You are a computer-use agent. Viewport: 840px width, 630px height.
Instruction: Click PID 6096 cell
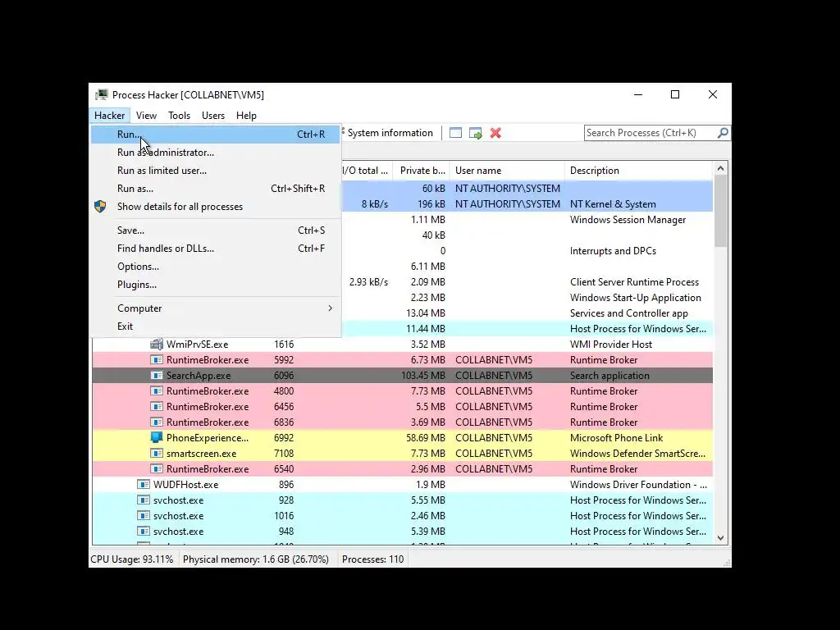[x=283, y=376]
